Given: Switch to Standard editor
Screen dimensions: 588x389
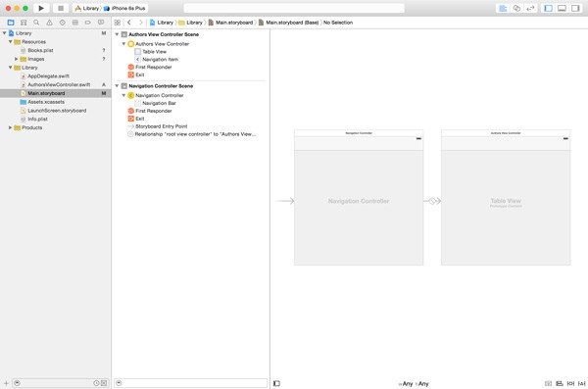Looking at the screenshot, I should point(503,8).
